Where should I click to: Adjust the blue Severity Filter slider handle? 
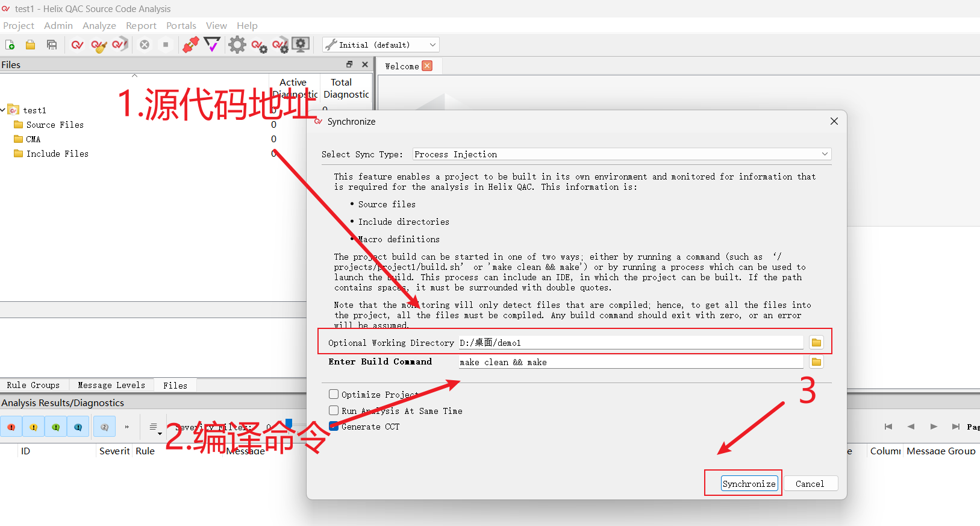tap(289, 424)
